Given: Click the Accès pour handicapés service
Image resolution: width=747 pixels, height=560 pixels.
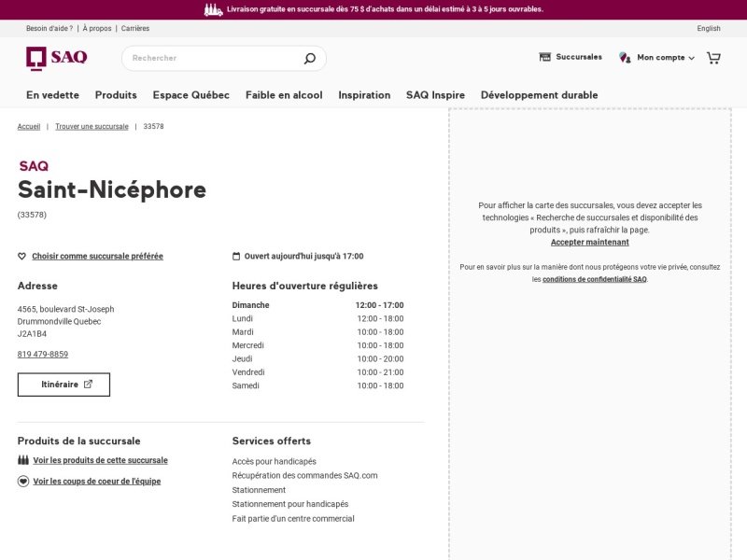Looking at the screenshot, I should pyautogui.click(x=274, y=461).
